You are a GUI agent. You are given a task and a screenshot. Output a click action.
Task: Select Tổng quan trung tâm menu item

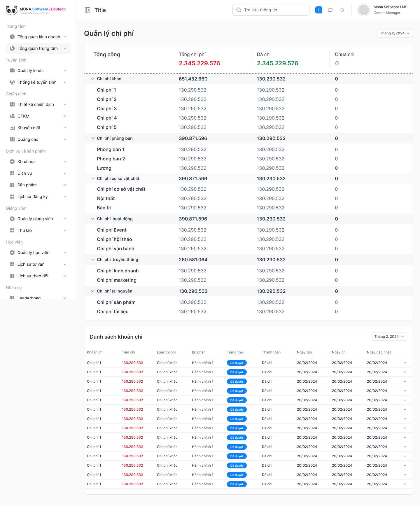[x=38, y=48]
